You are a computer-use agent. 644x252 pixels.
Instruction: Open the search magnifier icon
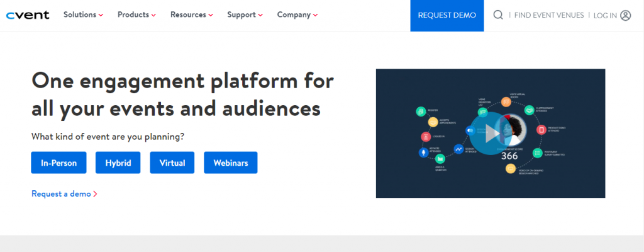coord(498,15)
